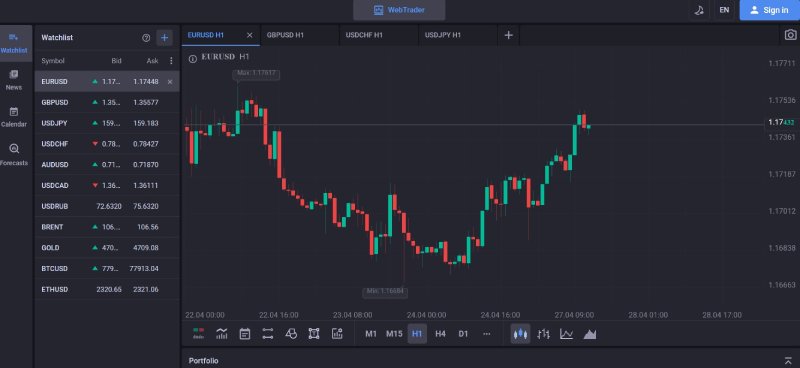Switch to the GBPUSD H1 chart tab
800x368 pixels.
point(299,35)
